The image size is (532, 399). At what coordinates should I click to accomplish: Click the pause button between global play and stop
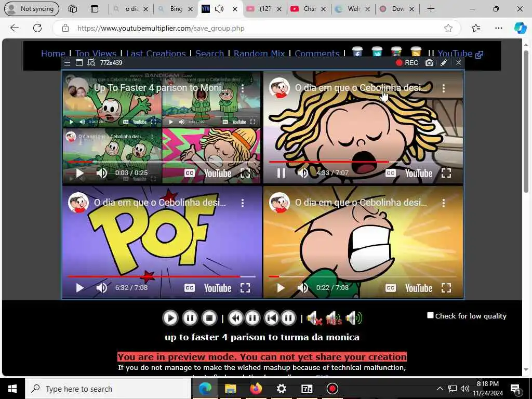click(x=190, y=318)
